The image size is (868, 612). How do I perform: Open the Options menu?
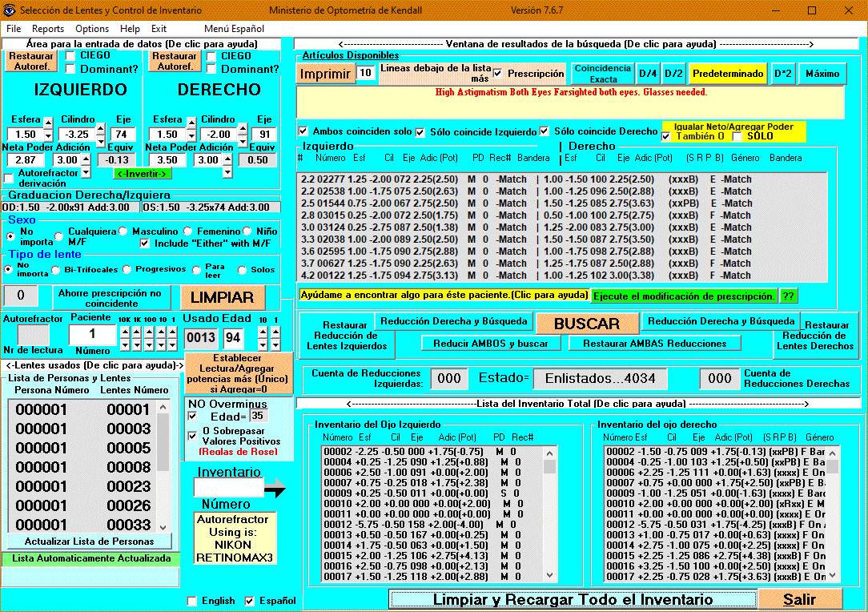pos(92,29)
